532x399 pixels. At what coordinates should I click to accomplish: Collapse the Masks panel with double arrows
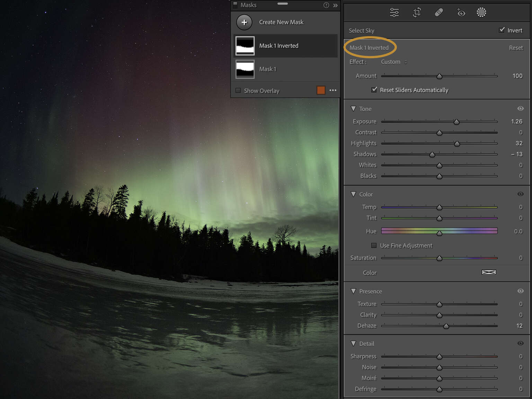[x=335, y=5]
